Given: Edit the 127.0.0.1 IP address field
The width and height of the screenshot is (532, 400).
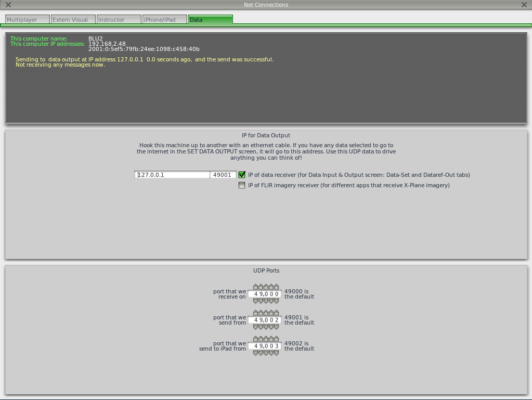Looking at the screenshot, I should pyautogui.click(x=172, y=175).
